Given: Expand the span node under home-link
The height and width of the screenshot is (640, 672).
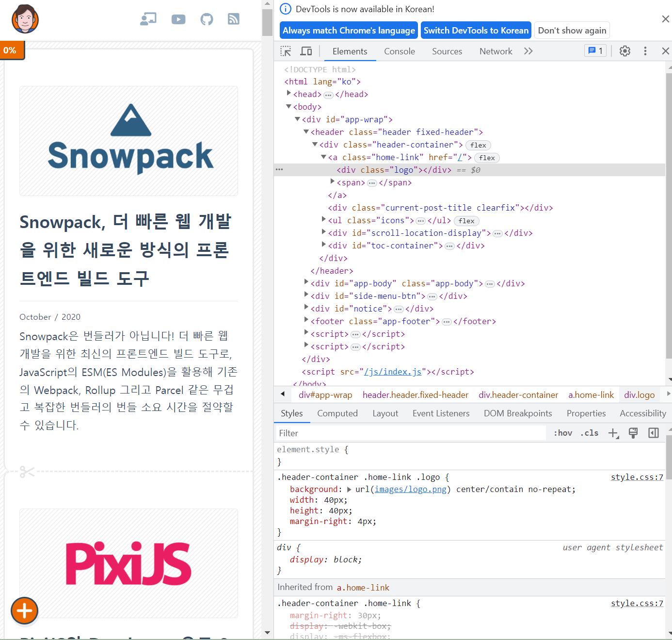Looking at the screenshot, I should pos(333,181).
